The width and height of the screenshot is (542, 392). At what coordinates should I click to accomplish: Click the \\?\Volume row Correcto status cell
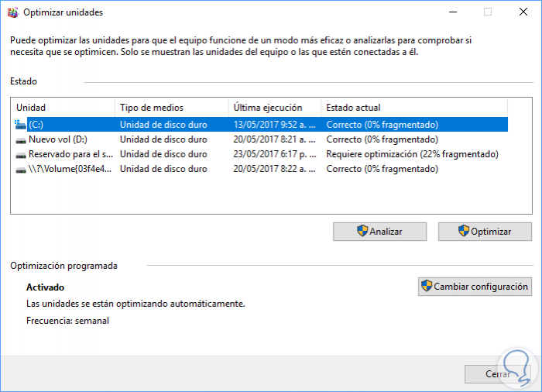382,169
